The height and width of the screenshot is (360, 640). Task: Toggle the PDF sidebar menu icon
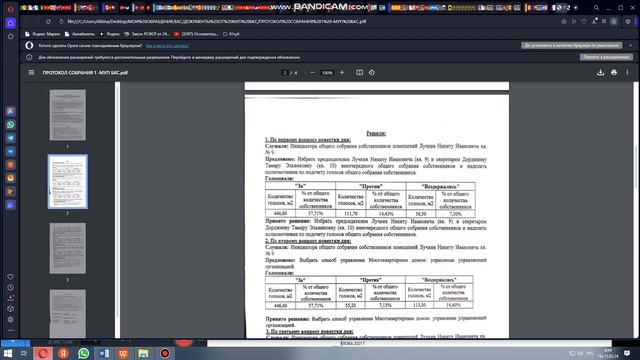(x=31, y=73)
